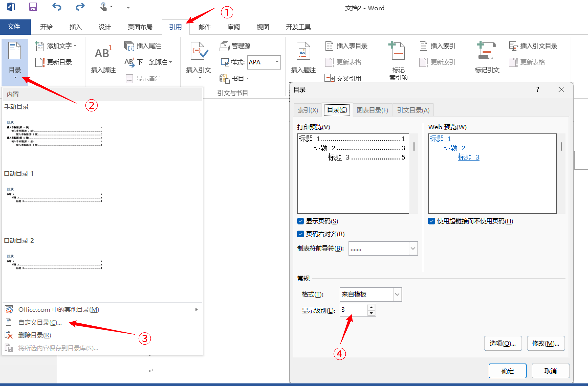Open the citation 样式 APA dropdown
Image resolution: width=588 pixels, height=386 pixels.
pyautogui.click(x=277, y=62)
